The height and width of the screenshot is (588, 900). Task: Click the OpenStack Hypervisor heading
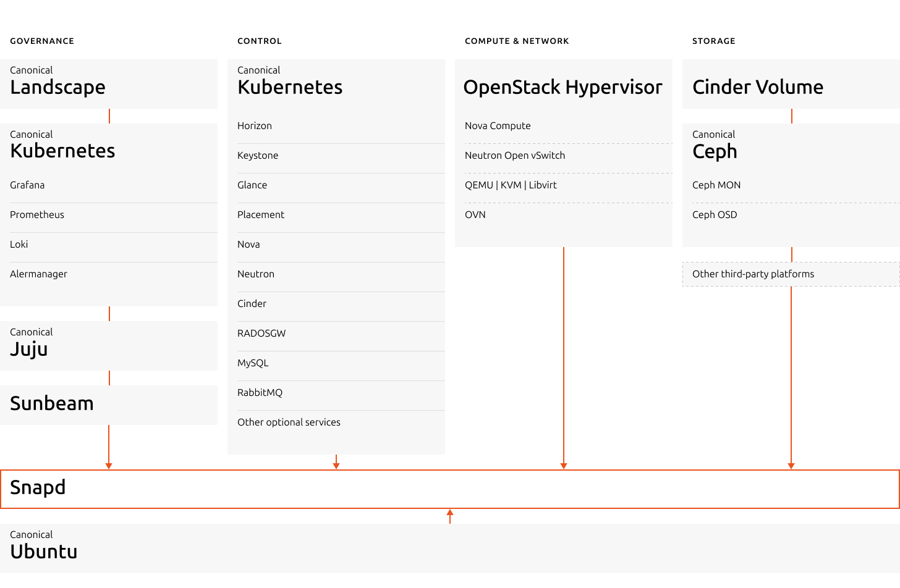(x=562, y=87)
